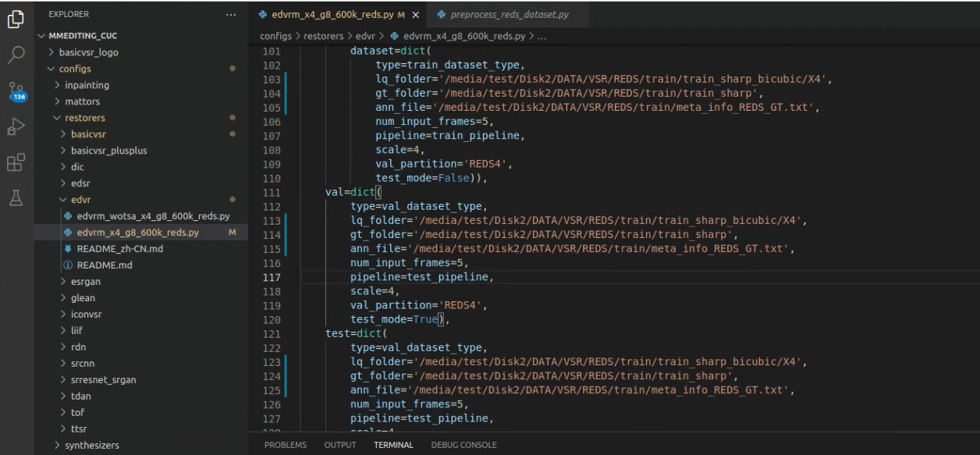Click breadcrumb trailing ellipsis symbol
This screenshot has width=980, height=455.
(x=543, y=36)
